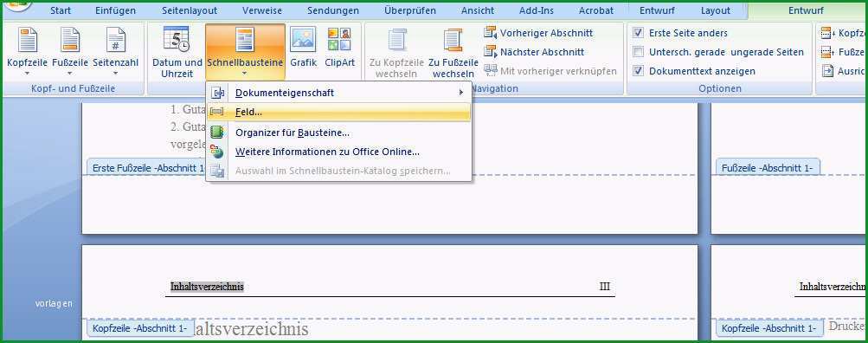Click the Kopf- und Fußzeile group label
The image size is (868, 343).
pyautogui.click(x=74, y=88)
